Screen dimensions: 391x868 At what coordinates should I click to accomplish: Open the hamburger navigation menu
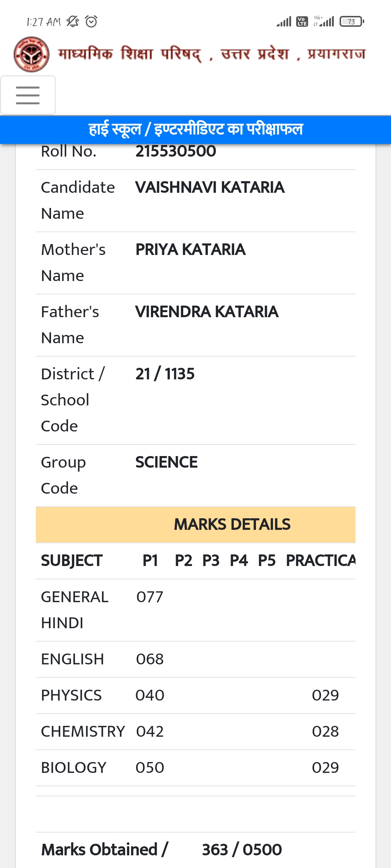pos(28,95)
